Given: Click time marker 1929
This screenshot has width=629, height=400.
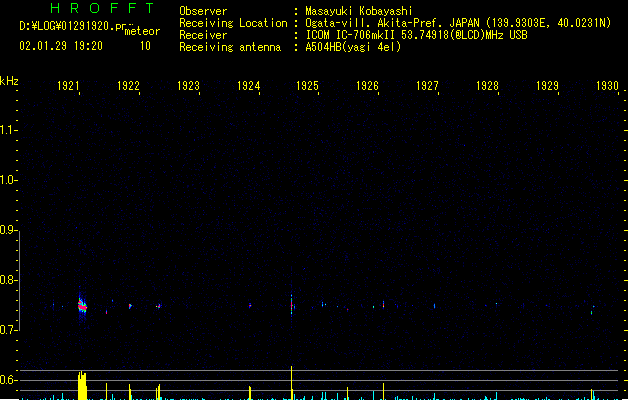Looking at the screenshot, I should point(547,86).
